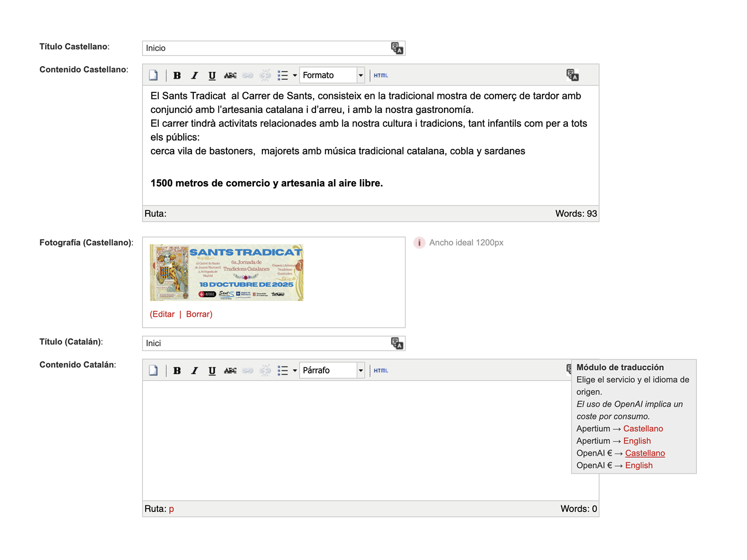Expand bullet list options in Castellano editor
747x560 pixels.
295,76
